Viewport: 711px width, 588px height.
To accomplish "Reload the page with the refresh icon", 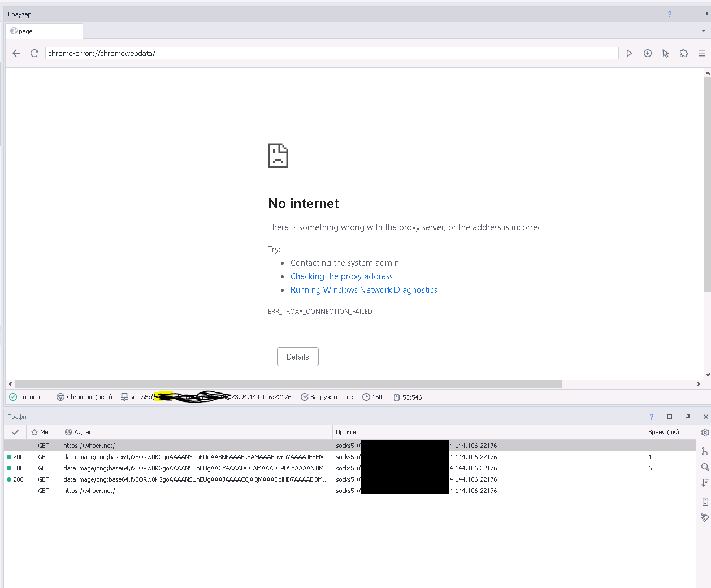I will tap(34, 53).
